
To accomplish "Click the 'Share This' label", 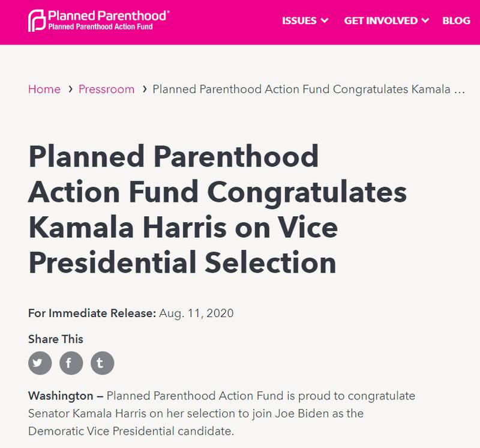I will coord(56,339).
